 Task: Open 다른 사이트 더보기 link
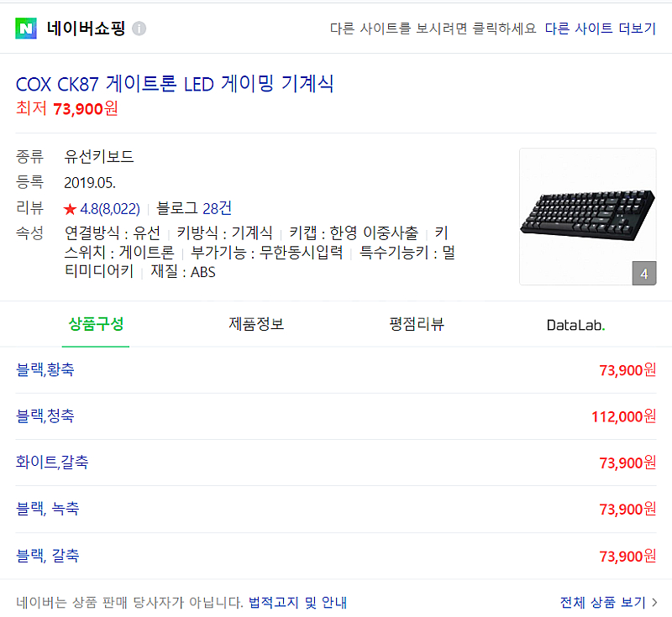600,29
